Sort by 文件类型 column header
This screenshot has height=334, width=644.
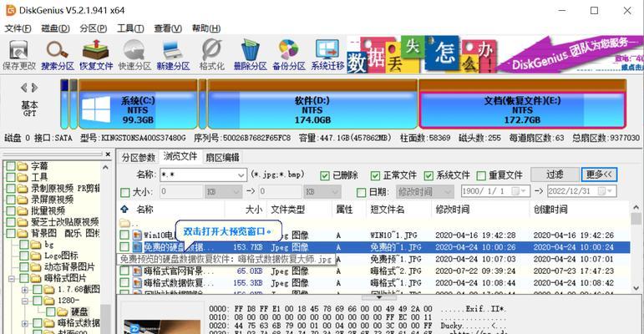299,210
